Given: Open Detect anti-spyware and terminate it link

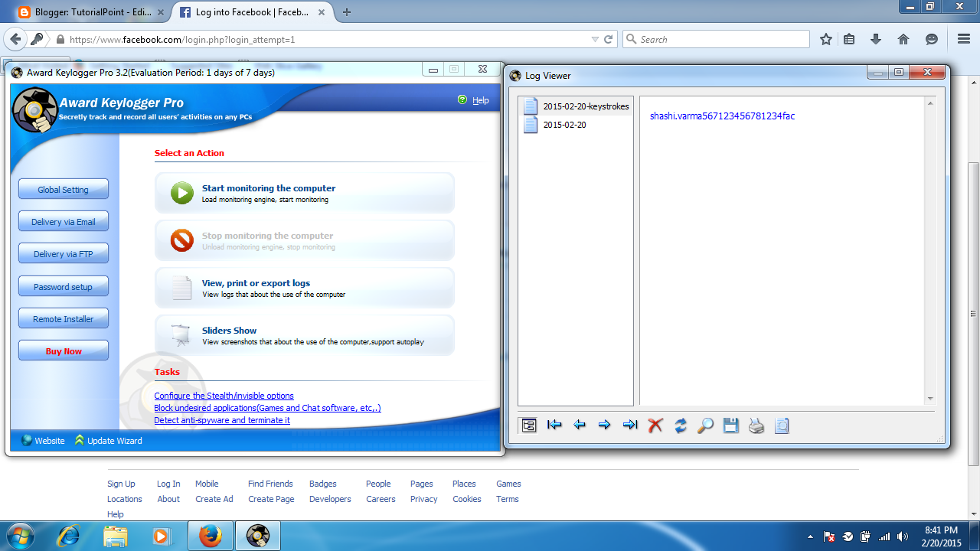Looking at the screenshot, I should click(222, 420).
